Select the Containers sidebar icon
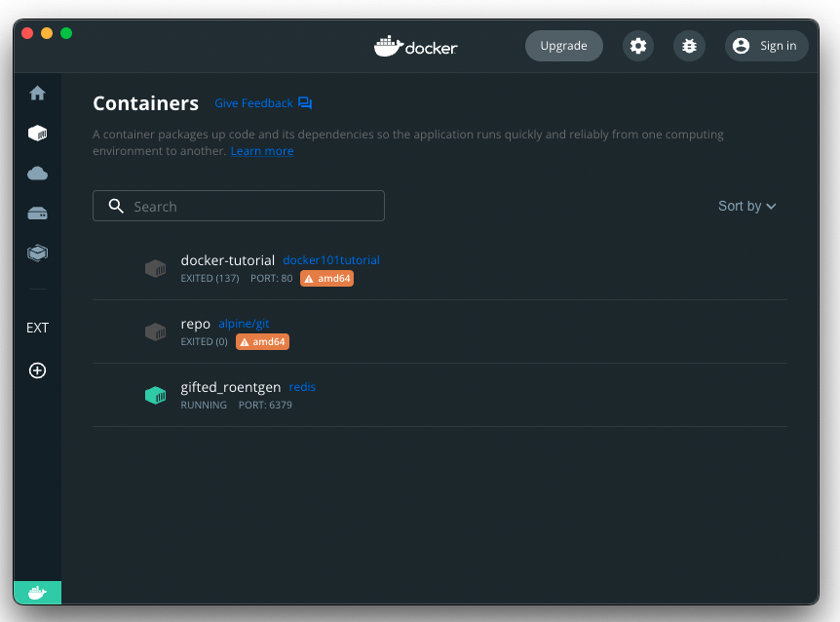Screen dimensions: 840x622 click(37, 133)
